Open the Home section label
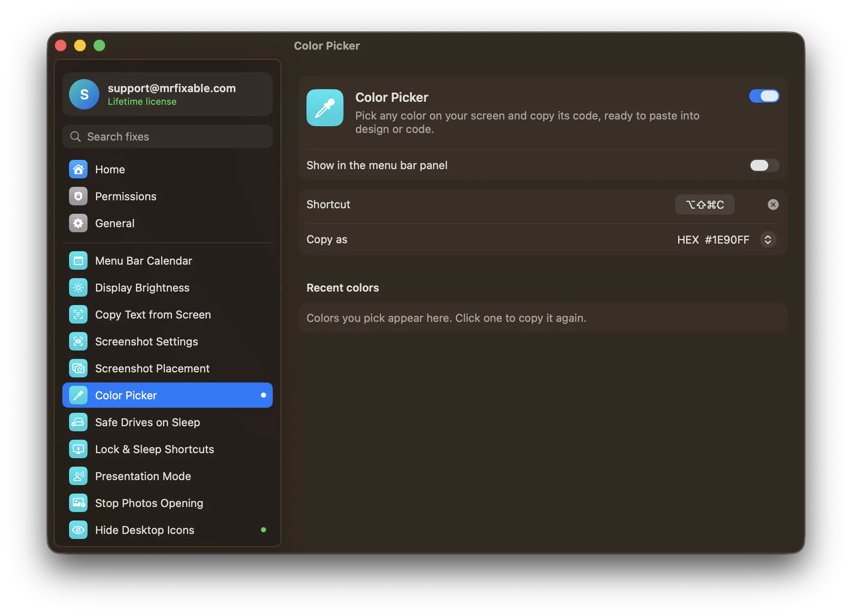The width and height of the screenshot is (852, 616). pyautogui.click(x=110, y=169)
